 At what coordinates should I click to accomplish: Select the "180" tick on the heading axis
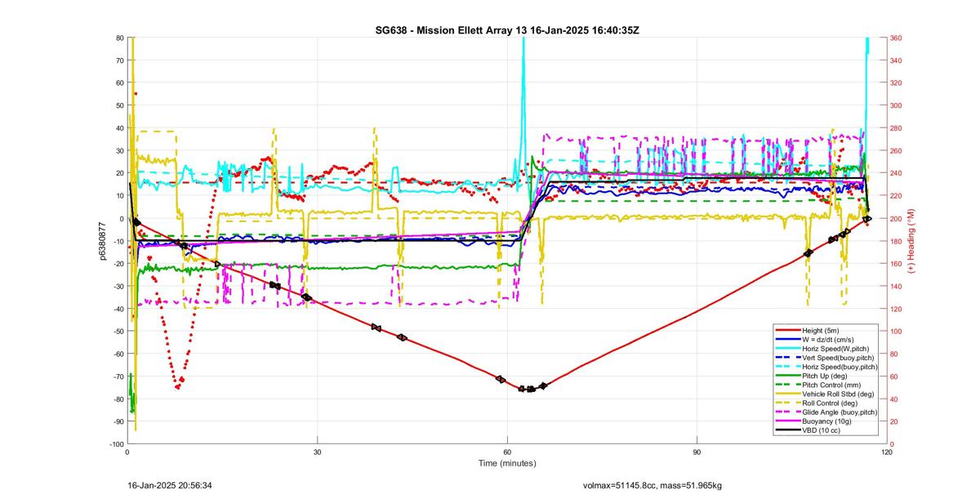pos(897,241)
